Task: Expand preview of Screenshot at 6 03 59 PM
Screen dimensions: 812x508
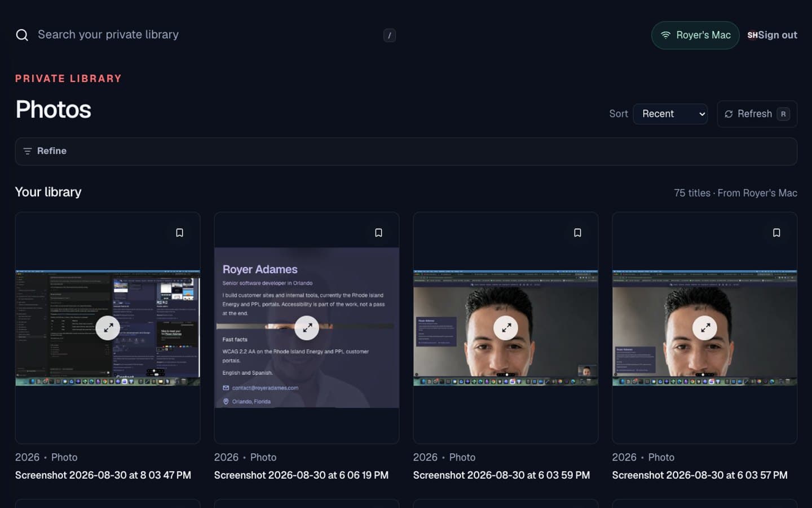Action: click(506, 327)
